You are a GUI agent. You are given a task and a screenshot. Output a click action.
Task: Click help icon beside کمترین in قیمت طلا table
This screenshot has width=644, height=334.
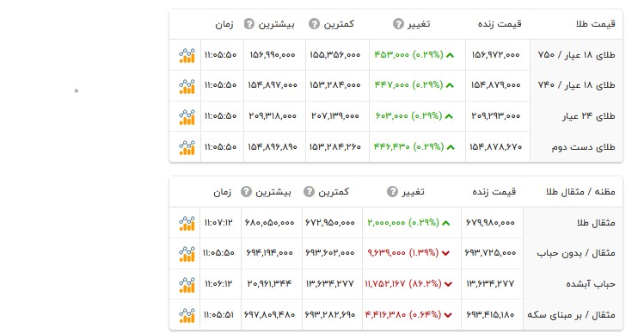[x=314, y=24]
